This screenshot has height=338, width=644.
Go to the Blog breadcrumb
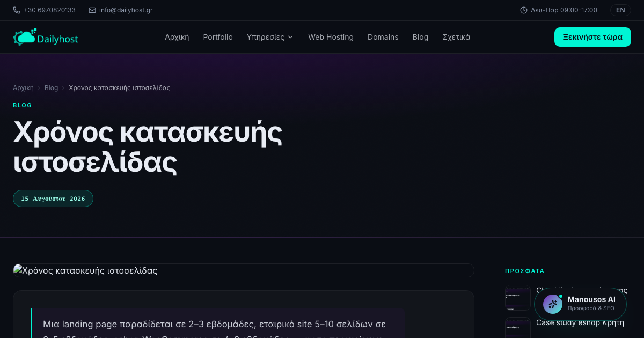[x=52, y=87]
